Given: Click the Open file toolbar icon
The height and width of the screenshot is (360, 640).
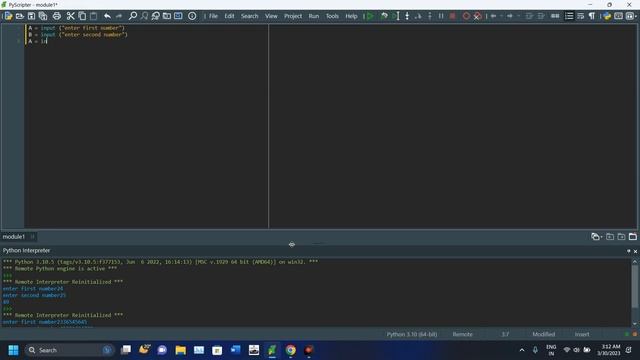Looking at the screenshot, I should point(20,16).
